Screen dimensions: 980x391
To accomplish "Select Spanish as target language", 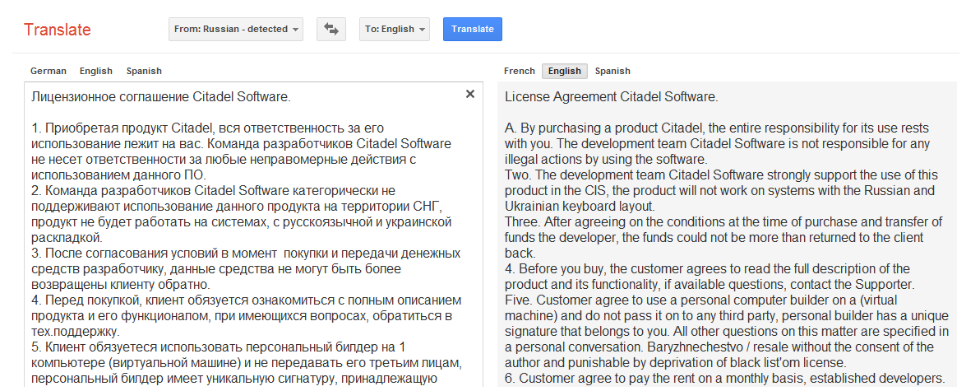I will click(x=612, y=71).
